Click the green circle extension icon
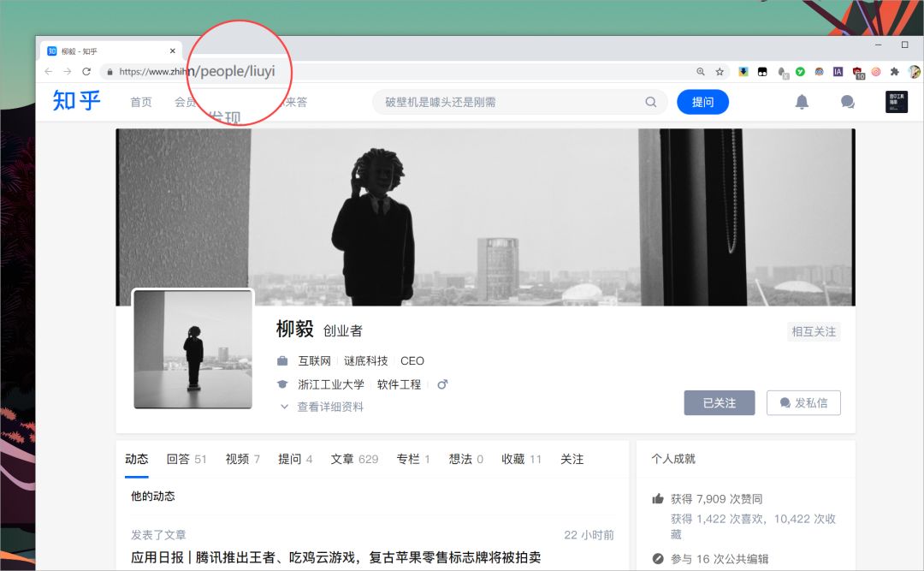Screen dimensions: 924x571 coord(800,71)
